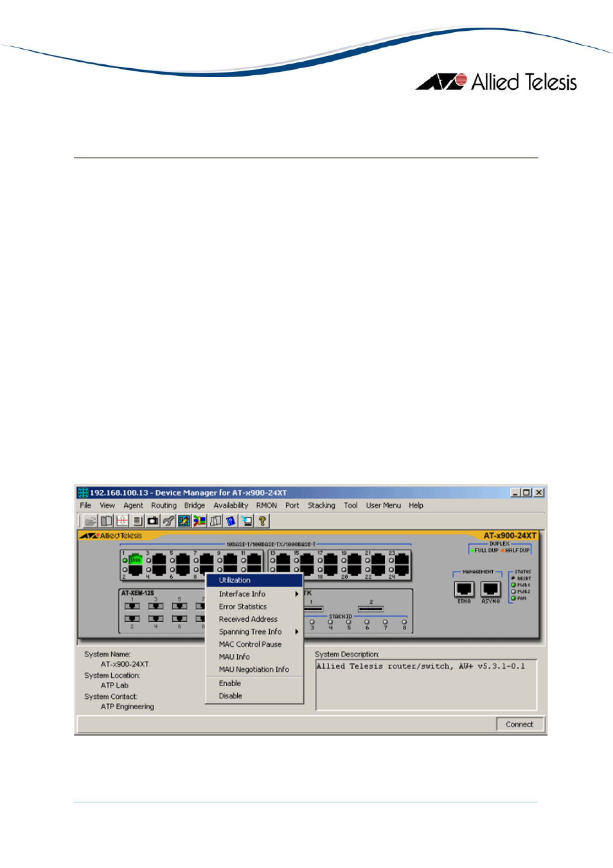
Task: Click the folded map toolbar icon
Action: [x=215, y=521]
